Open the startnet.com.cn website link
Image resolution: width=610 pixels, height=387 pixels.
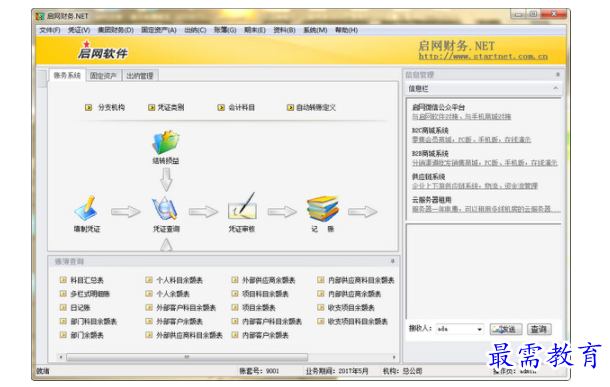pos(483,57)
